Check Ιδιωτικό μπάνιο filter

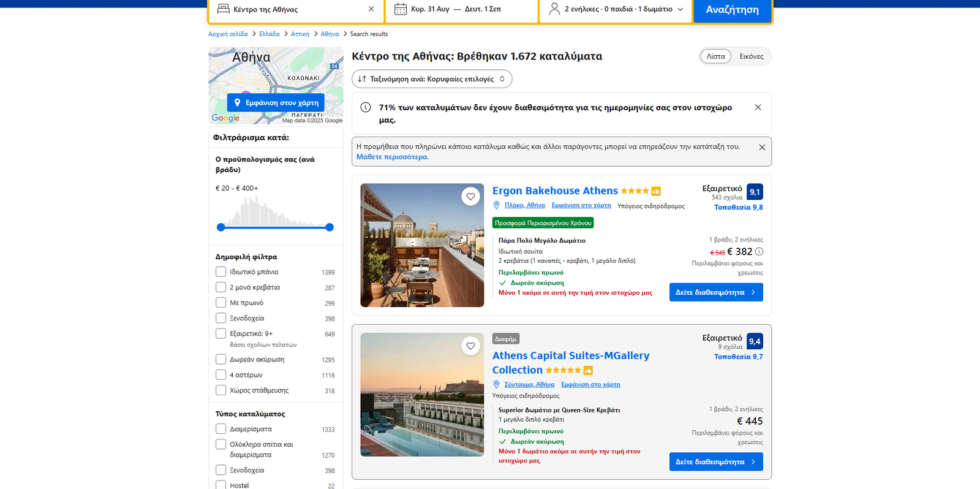[221, 271]
